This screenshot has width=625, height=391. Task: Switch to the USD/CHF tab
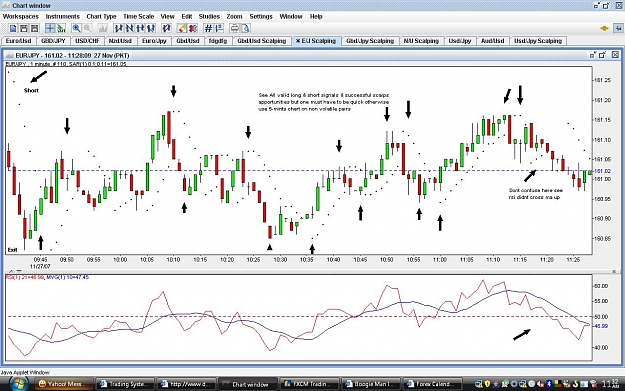87,41
